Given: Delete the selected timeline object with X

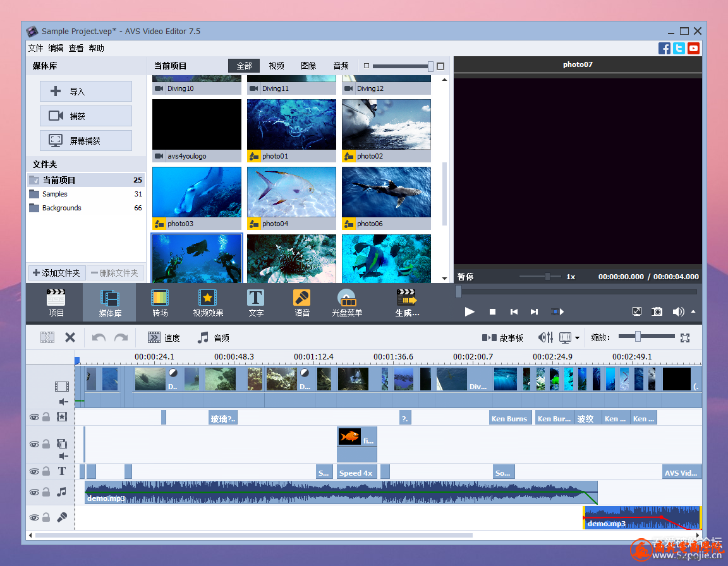Looking at the screenshot, I should (70, 337).
